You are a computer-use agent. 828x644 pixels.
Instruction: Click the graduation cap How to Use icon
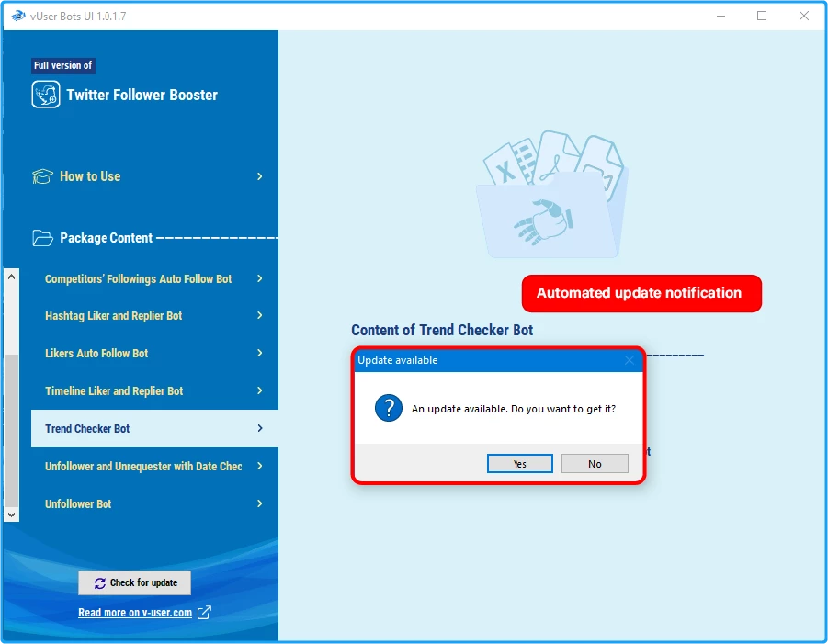tap(42, 176)
